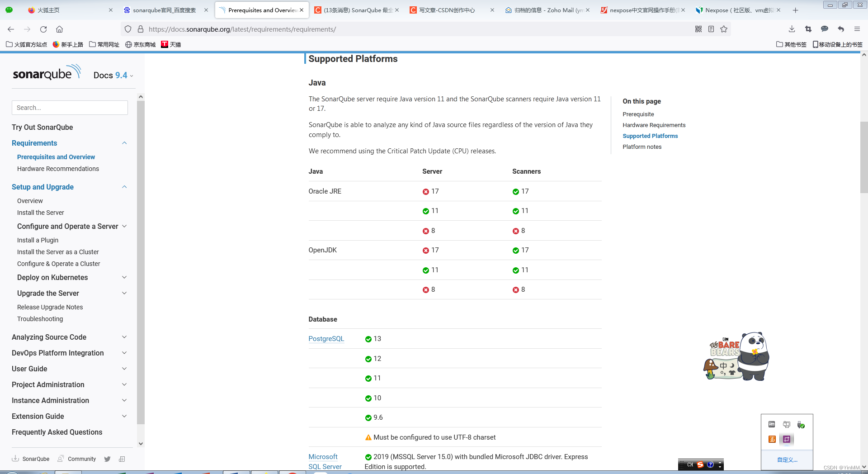Expand DevOps Platform Integration section
Image resolution: width=868 pixels, height=474 pixels.
coord(124,353)
